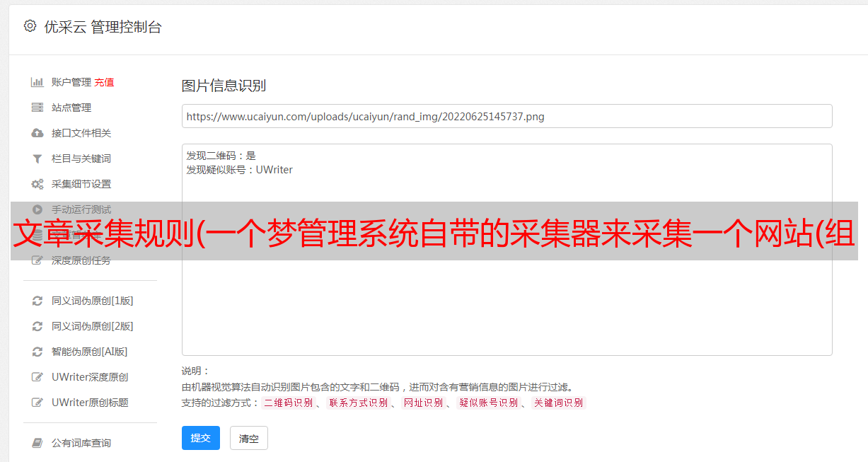The image size is (868, 462).
Task: Go to 同义词伪原创[2版] in the sidebar
Action: [x=93, y=326]
